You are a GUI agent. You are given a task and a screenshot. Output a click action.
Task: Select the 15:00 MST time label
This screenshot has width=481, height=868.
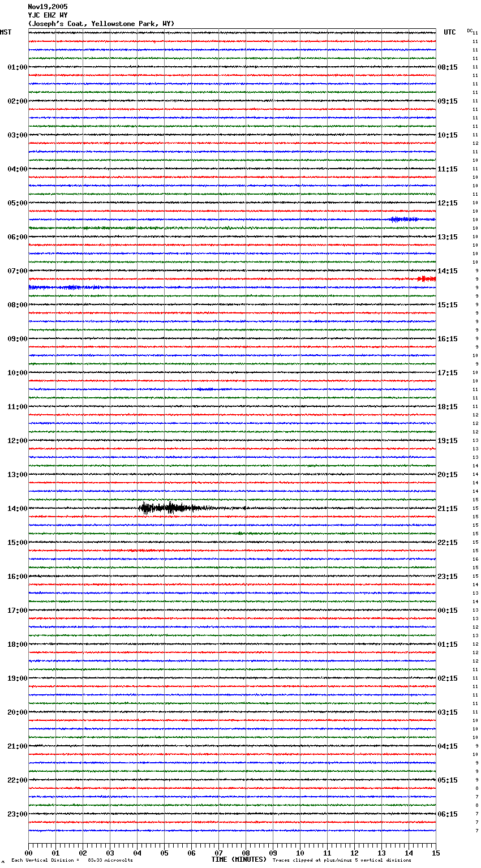pos(18,543)
